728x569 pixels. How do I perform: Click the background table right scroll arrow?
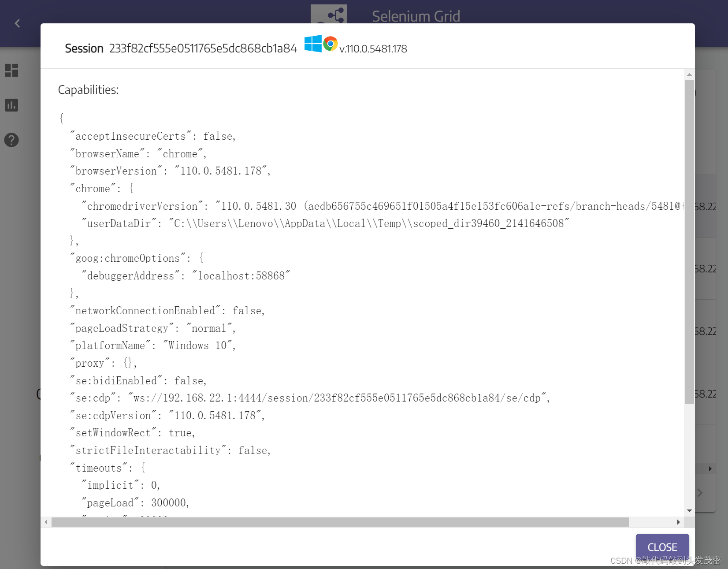[x=710, y=469]
